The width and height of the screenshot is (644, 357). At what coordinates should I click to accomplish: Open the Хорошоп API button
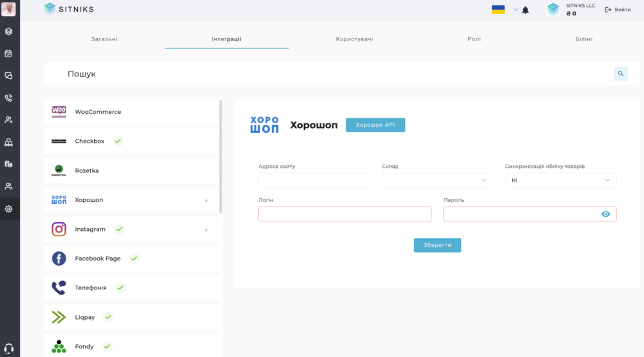(375, 125)
